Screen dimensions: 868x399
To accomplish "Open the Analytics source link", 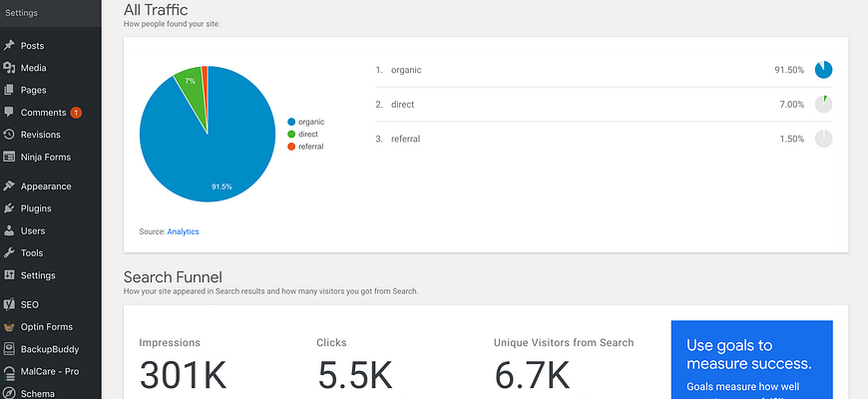I will 183,231.
